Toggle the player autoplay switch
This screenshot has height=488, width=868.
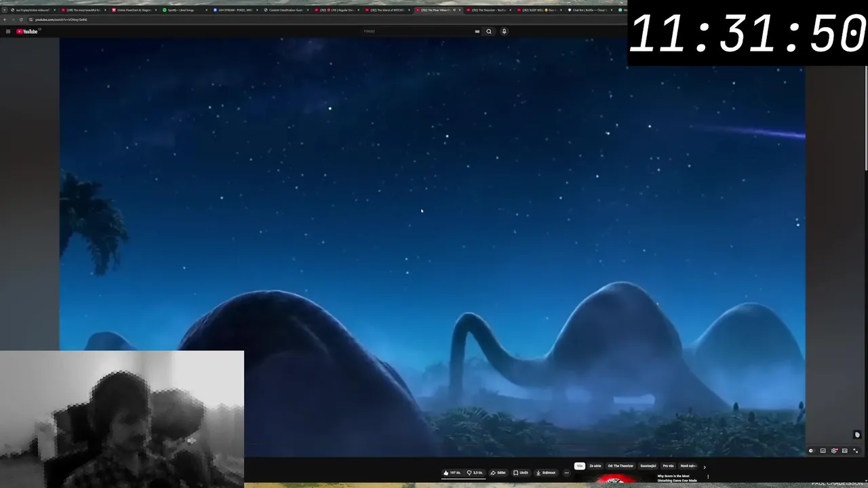811,451
